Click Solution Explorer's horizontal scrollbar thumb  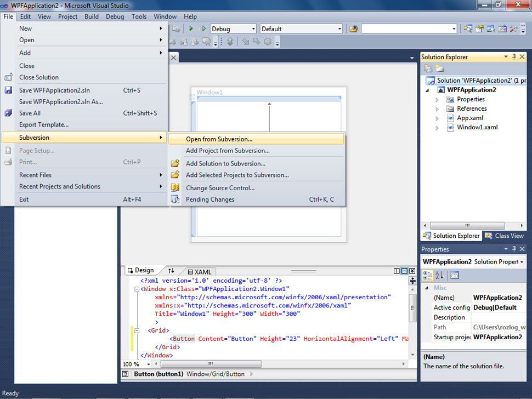(x=467, y=226)
